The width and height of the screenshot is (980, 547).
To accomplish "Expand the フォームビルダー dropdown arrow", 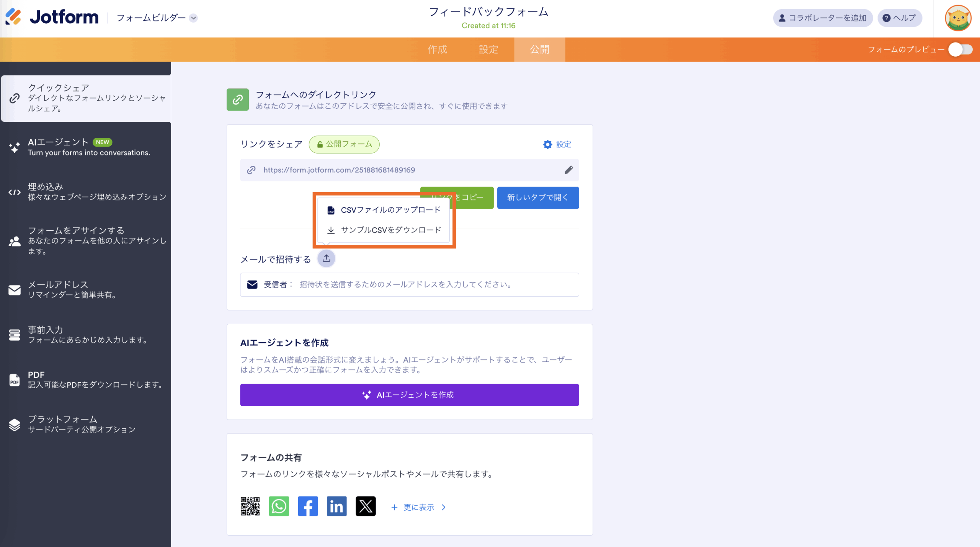I will (194, 18).
